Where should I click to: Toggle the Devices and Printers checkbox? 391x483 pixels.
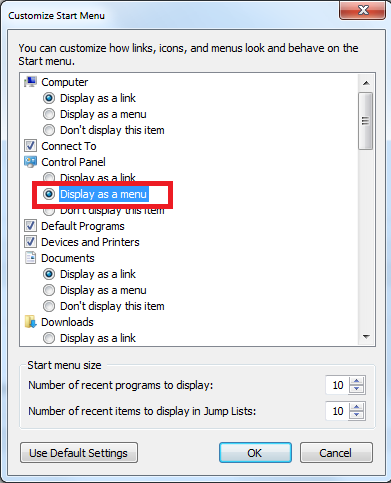click(30, 242)
